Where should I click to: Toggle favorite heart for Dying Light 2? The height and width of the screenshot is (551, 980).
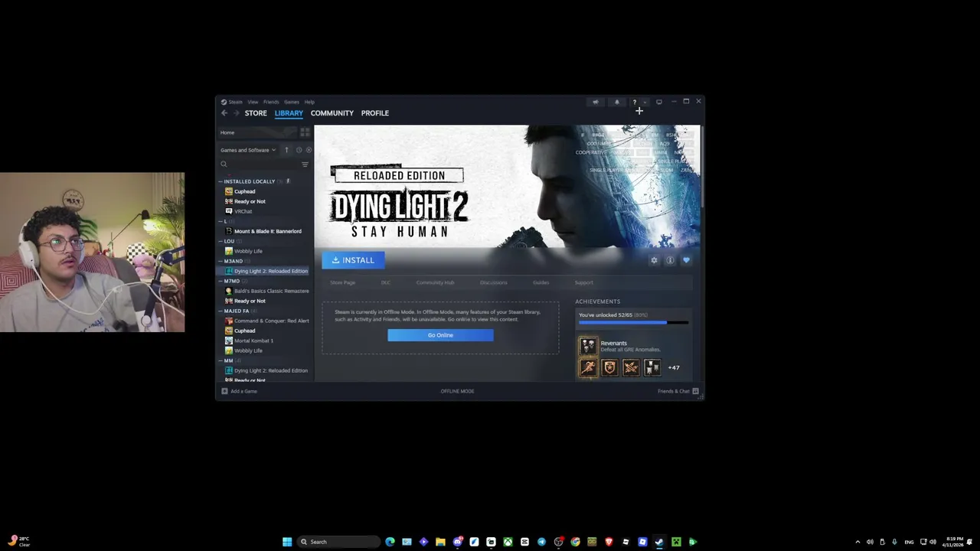click(x=686, y=260)
